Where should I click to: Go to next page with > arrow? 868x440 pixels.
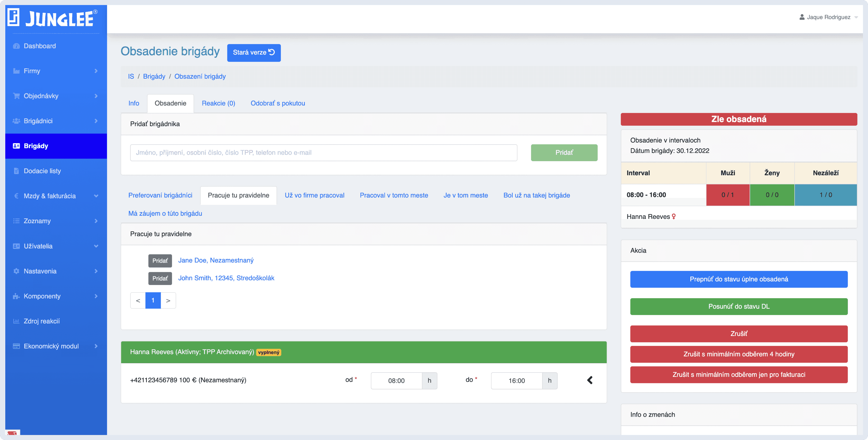point(168,300)
